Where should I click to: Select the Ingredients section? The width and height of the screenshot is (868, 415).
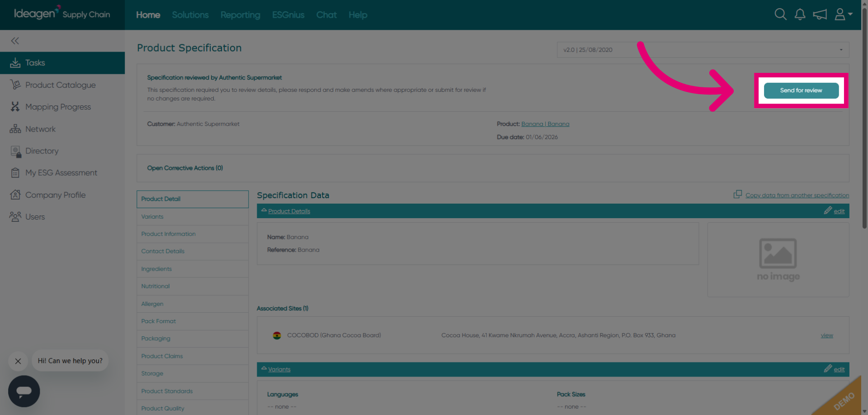click(x=193, y=269)
